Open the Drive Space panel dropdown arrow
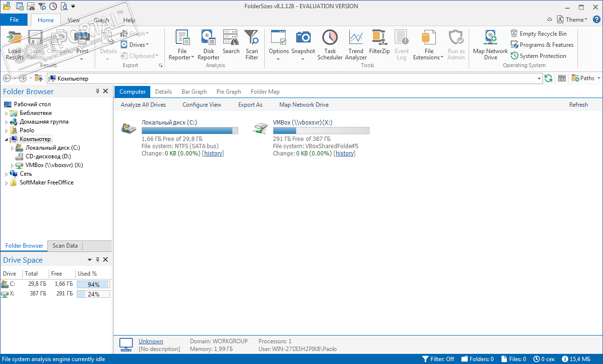 click(x=89, y=260)
